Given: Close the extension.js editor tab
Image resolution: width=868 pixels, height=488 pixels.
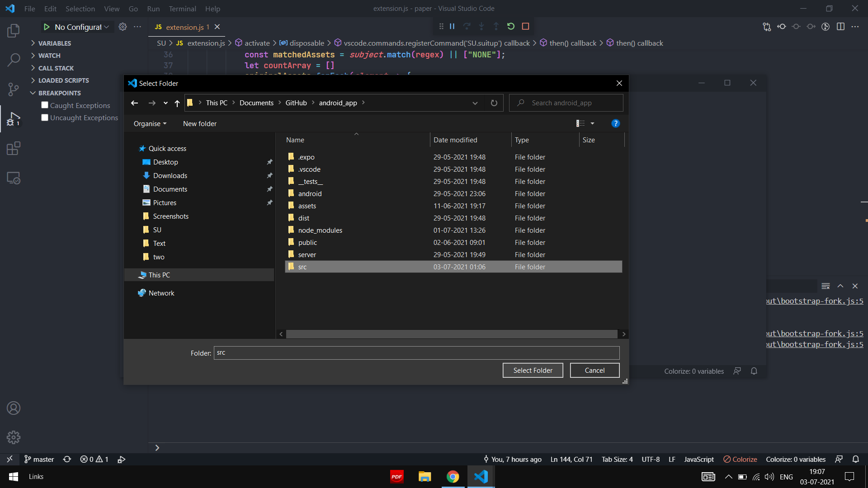Looking at the screenshot, I should coord(217,27).
